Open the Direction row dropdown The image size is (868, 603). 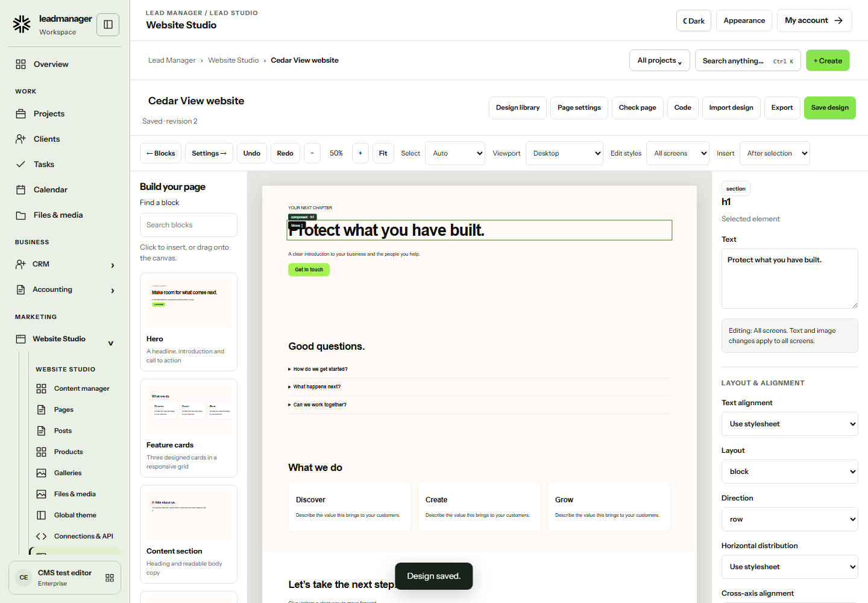(x=790, y=519)
